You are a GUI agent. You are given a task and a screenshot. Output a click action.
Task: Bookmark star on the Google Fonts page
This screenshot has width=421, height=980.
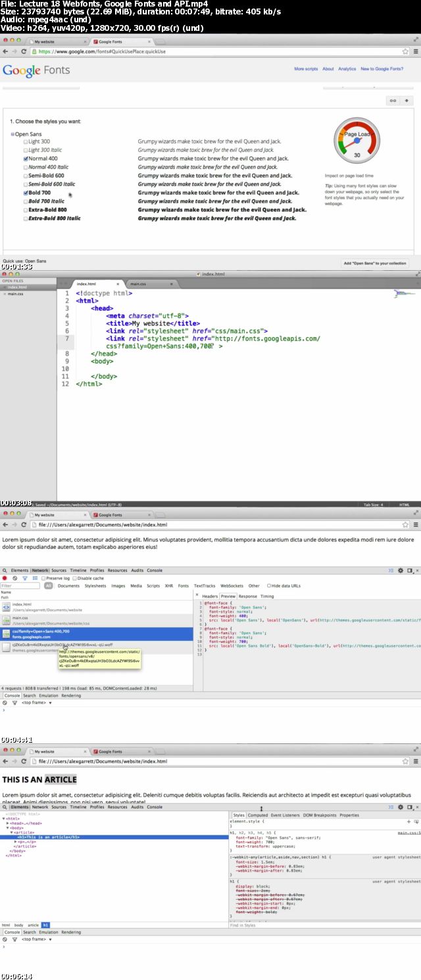407,51
